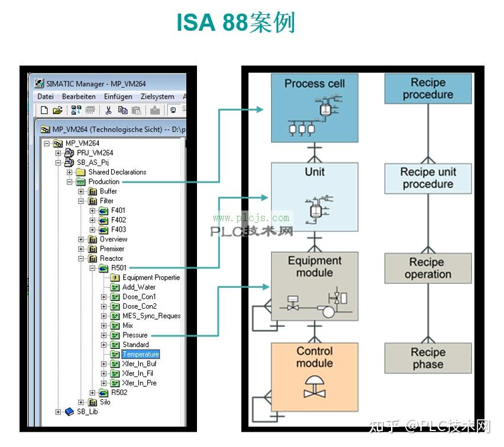Click the R501 unit icon
The height and width of the screenshot is (447, 504).
pyautogui.click(x=104, y=268)
